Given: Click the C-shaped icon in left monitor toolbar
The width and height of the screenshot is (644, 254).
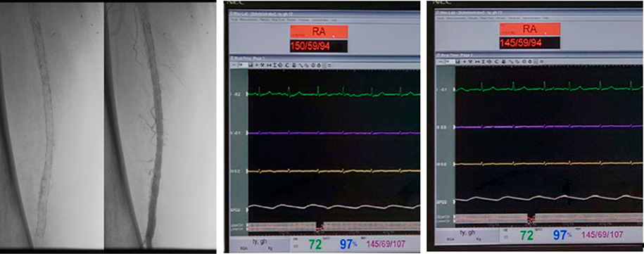Looking at the screenshot, I should point(287,65).
